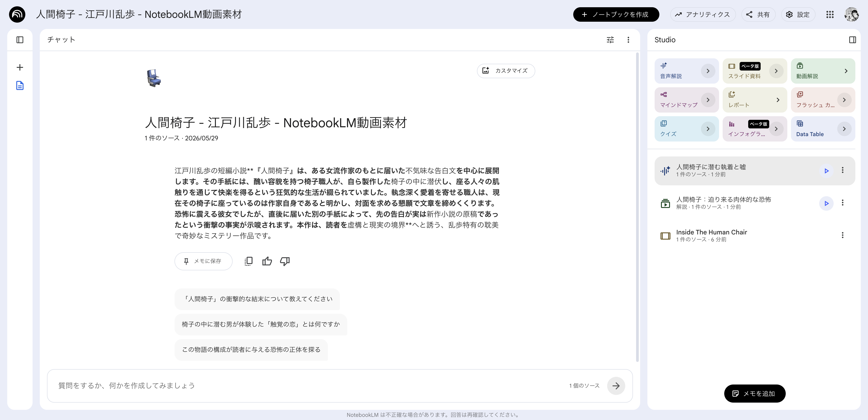
Task: Expand 動画解説 options chevron
Action: pyautogui.click(x=846, y=71)
